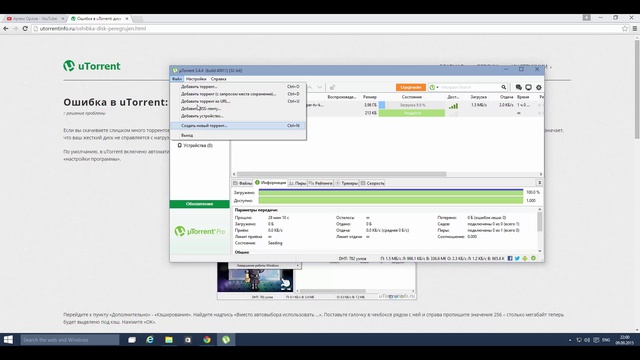Image resolution: width=640 pixels, height=360 pixels.
Task: Reload the page in Chrome
Action: tap(25, 29)
